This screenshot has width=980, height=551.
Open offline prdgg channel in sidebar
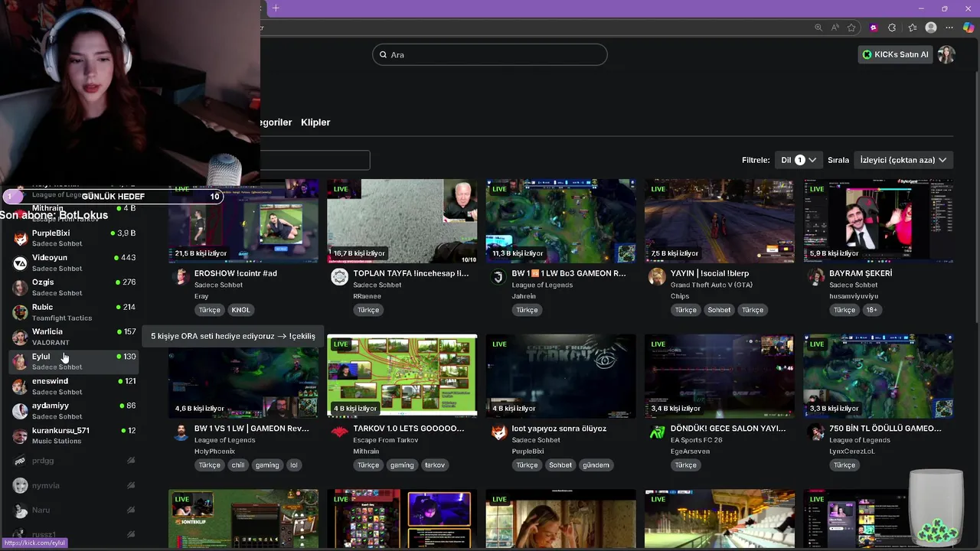tap(74, 461)
